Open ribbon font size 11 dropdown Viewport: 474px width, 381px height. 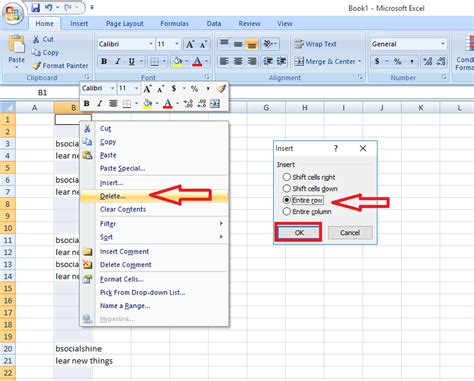(x=177, y=44)
